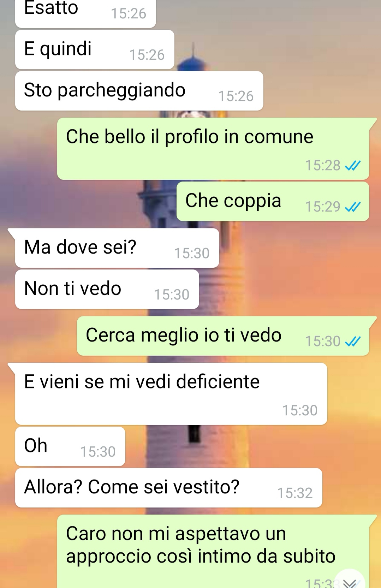The image size is (381, 588).
Task: Tap the read ticks on 'Cerca meglio io ti vedo'
Action: tap(353, 341)
